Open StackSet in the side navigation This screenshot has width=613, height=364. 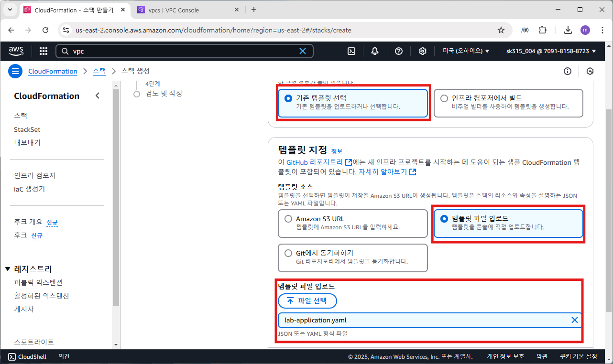pos(27,129)
